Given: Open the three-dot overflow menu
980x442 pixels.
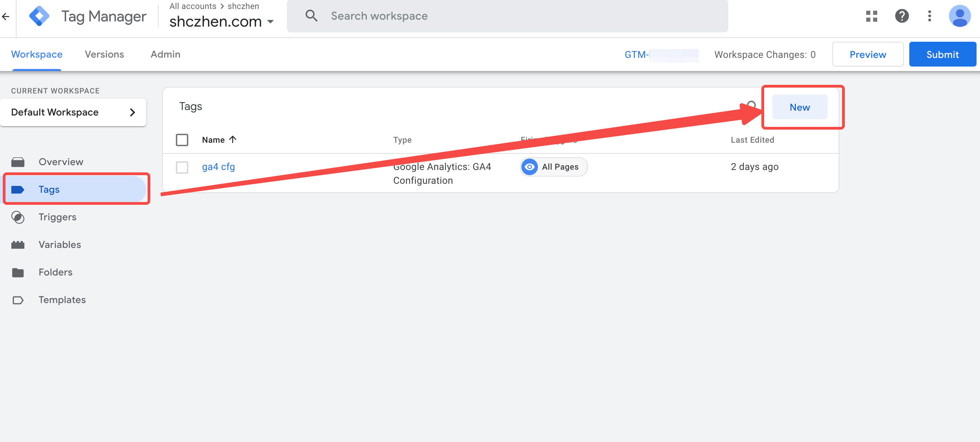Looking at the screenshot, I should tap(929, 16).
